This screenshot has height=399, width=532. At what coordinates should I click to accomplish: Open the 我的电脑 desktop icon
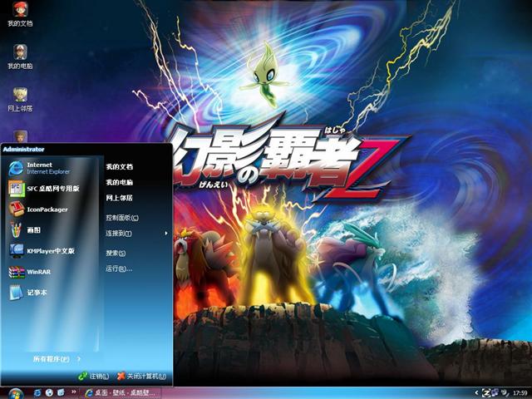point(20,57)
